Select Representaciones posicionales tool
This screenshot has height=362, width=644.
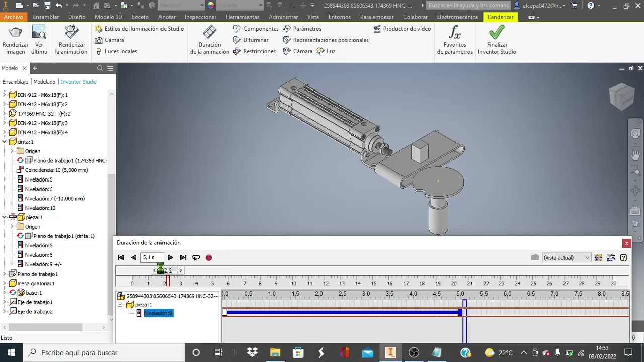pos(326,40)
